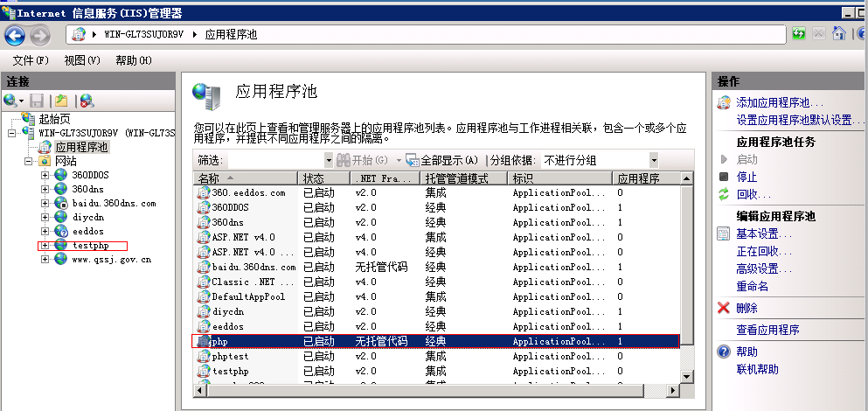Click the Up folder icon in the Connections toolbar

(61, 101)
